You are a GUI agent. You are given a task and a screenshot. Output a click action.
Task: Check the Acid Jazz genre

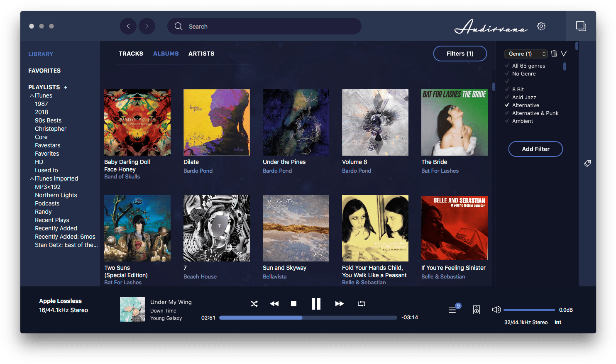(x=507, y=97)
